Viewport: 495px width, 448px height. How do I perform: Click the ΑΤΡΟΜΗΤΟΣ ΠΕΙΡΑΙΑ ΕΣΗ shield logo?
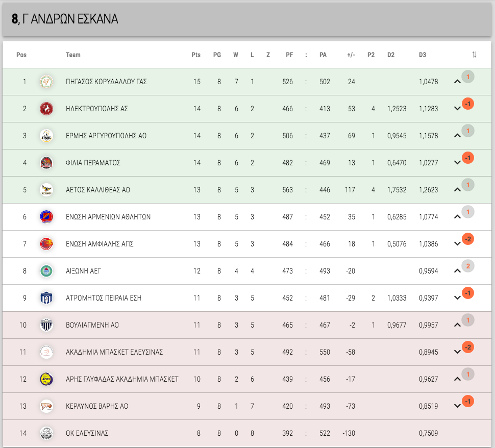[46, 298]
